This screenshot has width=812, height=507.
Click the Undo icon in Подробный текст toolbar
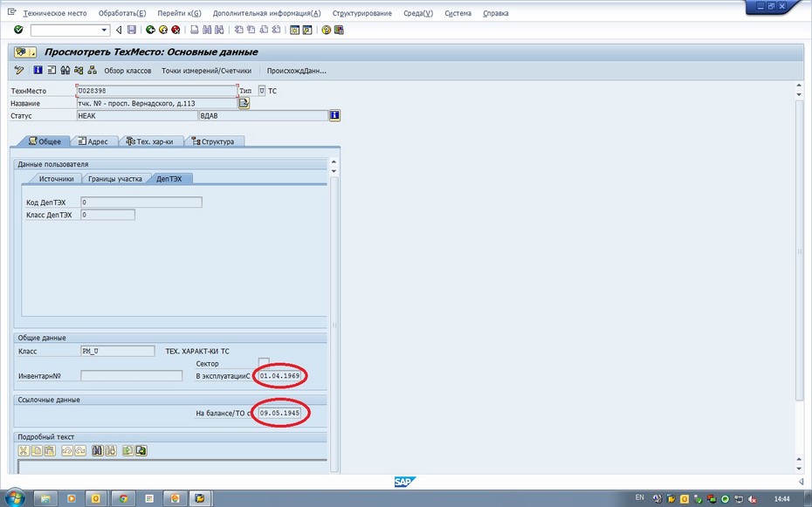66,450
